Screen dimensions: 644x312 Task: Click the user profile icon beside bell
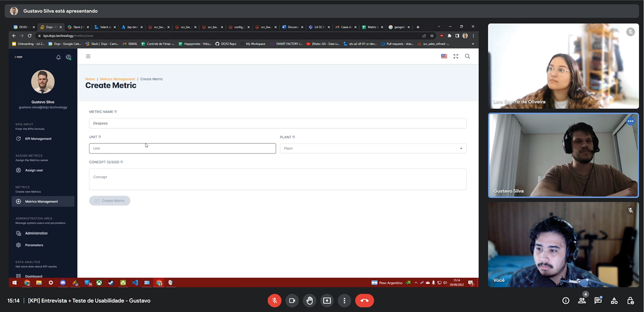tap(69, 57)
